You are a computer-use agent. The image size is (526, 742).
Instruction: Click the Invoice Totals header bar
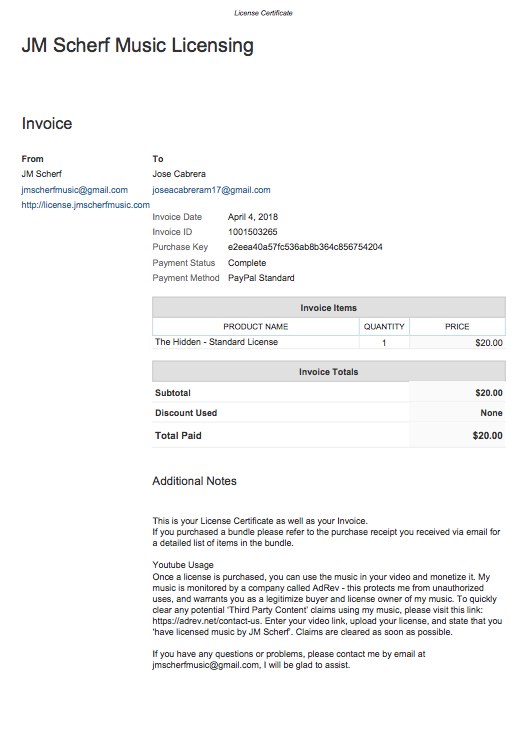coord(329,371)
